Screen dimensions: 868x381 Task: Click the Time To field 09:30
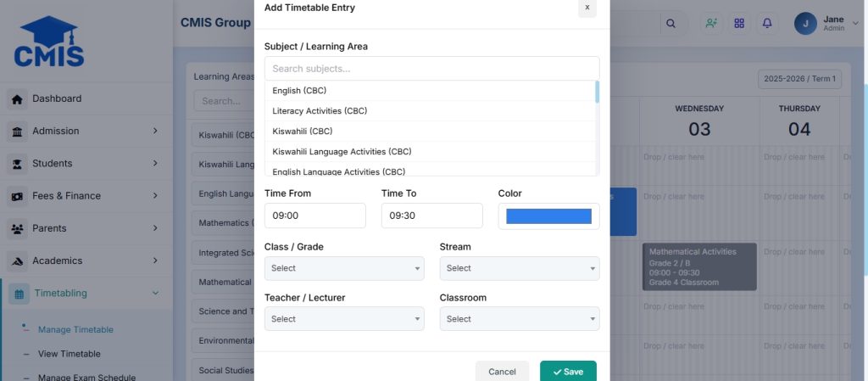431,216
